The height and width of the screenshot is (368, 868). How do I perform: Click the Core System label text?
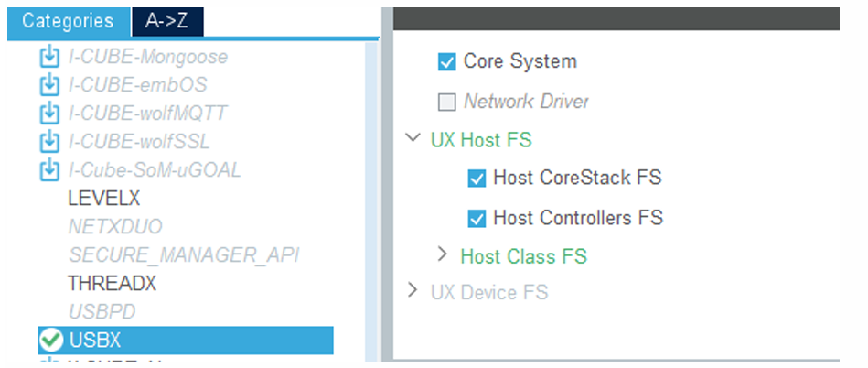[520, 61]
